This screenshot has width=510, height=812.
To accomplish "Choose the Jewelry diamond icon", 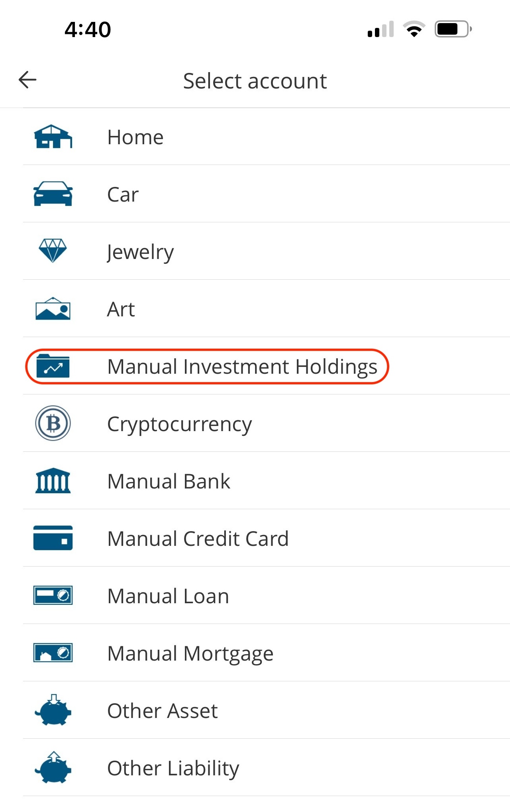I will pyautogui.click(x=53, y=251).
